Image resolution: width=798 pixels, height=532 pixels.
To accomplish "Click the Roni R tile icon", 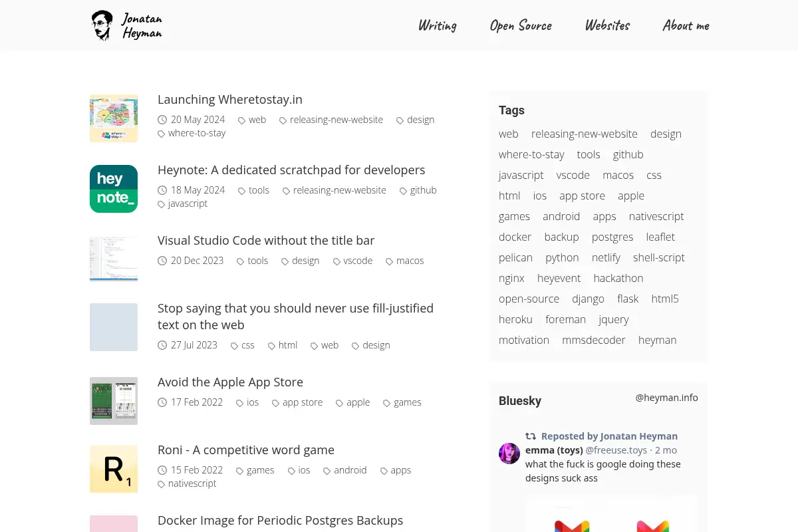I will [x=114, y=469].
